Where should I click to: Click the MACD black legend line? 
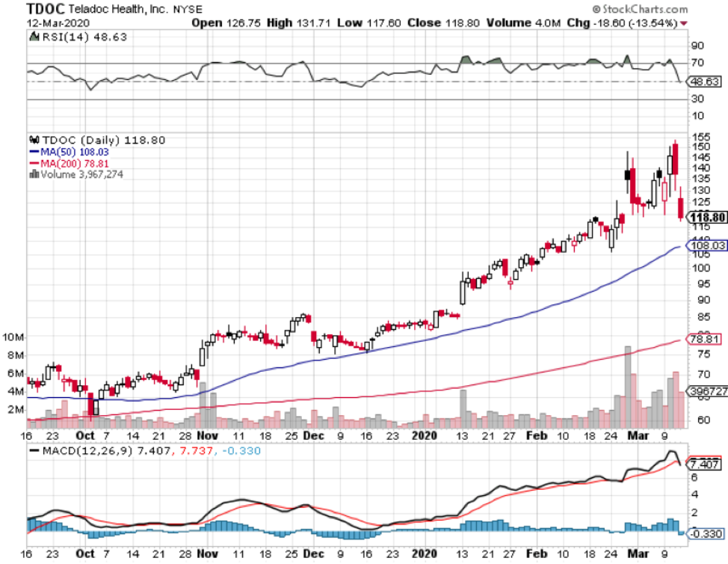(x=34, y=450)
